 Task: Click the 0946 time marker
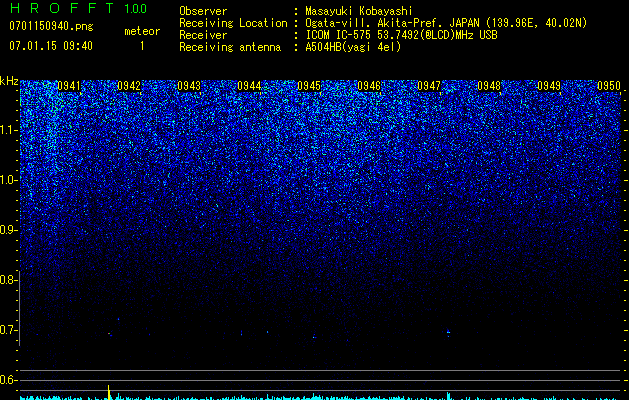coord(369,86)
